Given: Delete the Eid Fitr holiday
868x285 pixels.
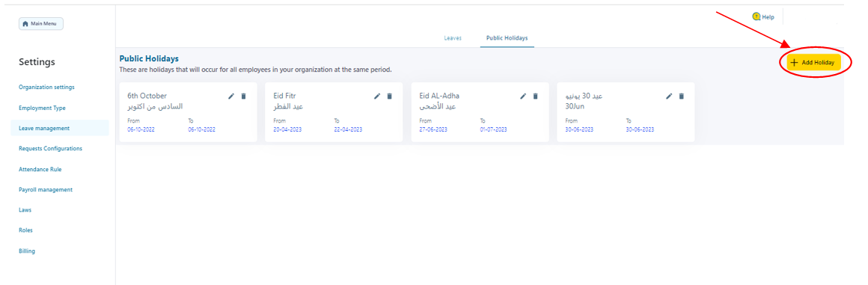Looking at the screenshot, I should tap(389, 96).
